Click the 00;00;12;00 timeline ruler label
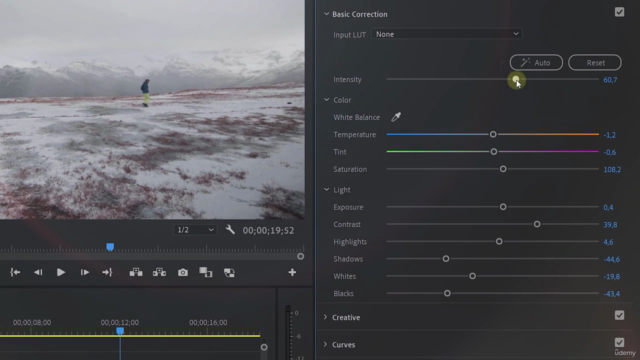 click(x=120, y=322)
